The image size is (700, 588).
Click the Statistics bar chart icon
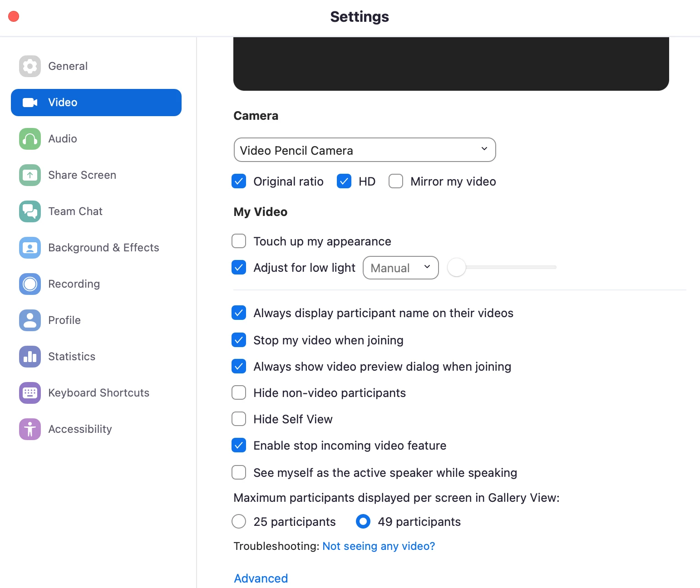click(x=30, y=357)
